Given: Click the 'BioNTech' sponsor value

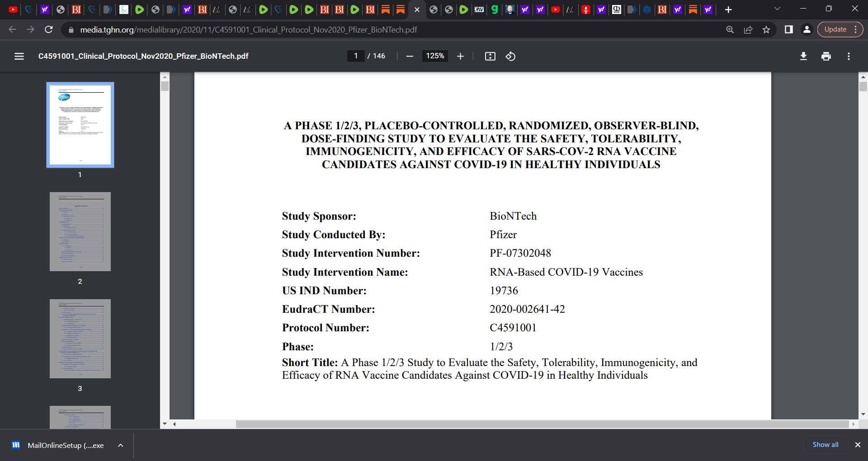Looking at the screenshot, I should click(513, 216).
